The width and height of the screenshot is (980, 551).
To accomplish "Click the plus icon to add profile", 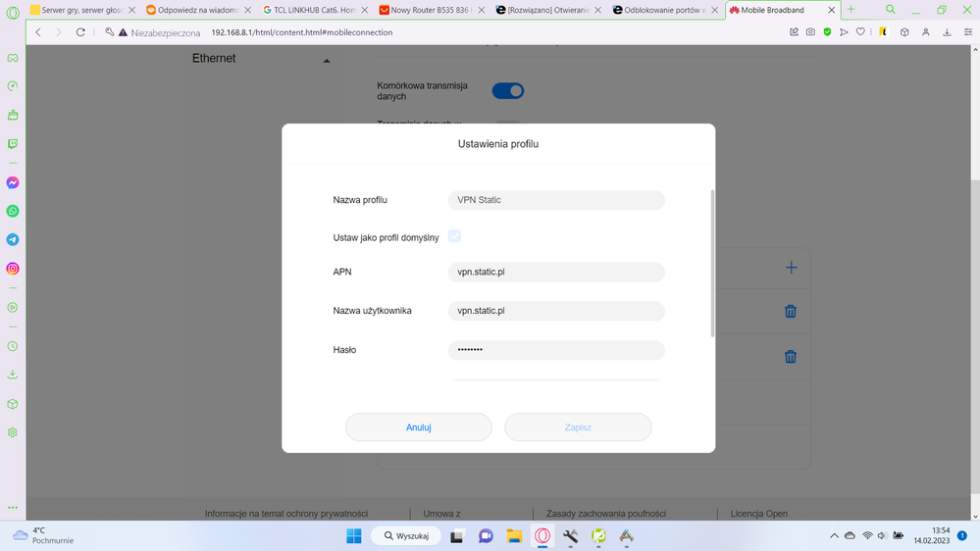I will tap(791, 268).
